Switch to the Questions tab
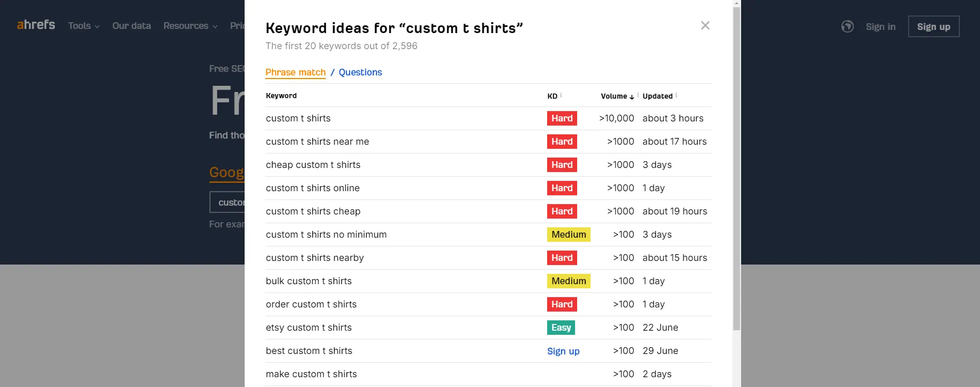 pyautogui.click(x=360, y=72)
